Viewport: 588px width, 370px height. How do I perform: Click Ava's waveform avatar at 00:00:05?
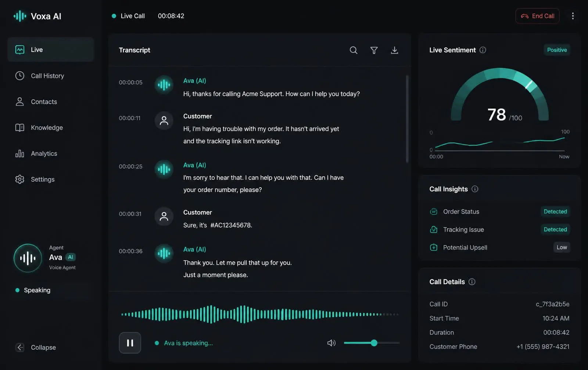(164, 85)
